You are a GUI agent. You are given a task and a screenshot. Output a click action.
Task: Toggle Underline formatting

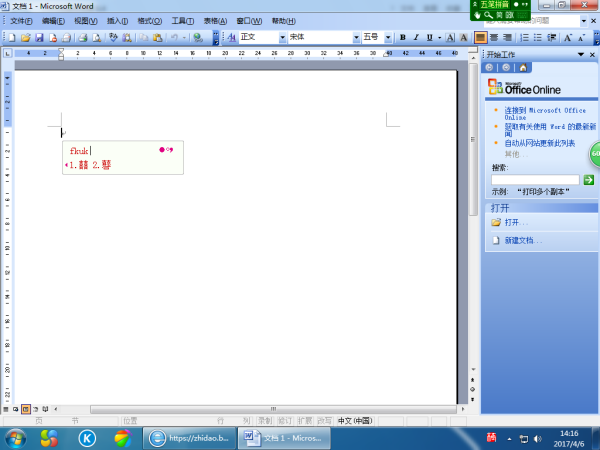click(x=429, y=38)
